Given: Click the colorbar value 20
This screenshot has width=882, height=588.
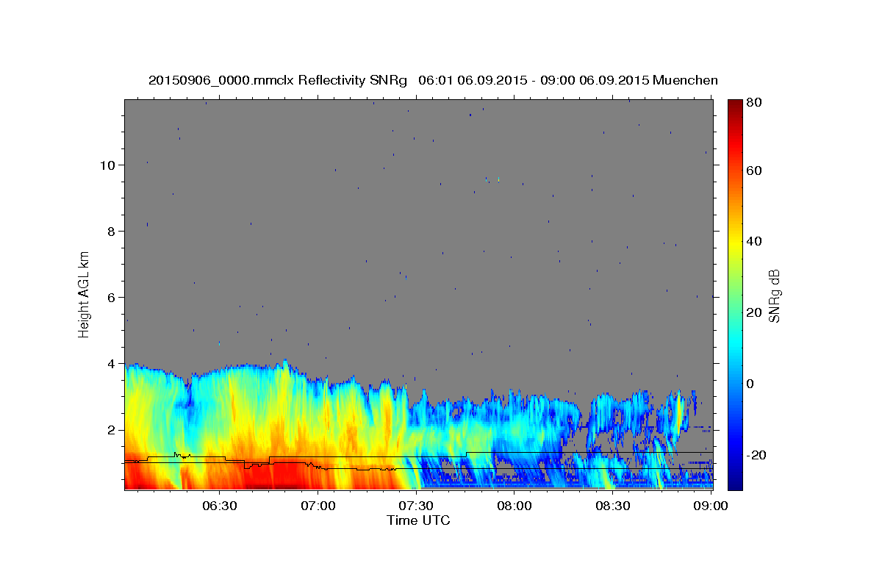Looking at the screenshot, I should point(753,312).
